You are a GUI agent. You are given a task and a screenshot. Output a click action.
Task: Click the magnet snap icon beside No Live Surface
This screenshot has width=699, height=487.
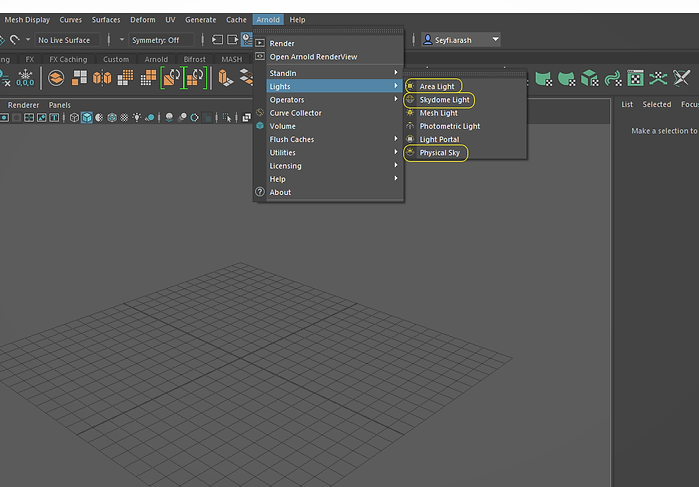coord(15,40)
